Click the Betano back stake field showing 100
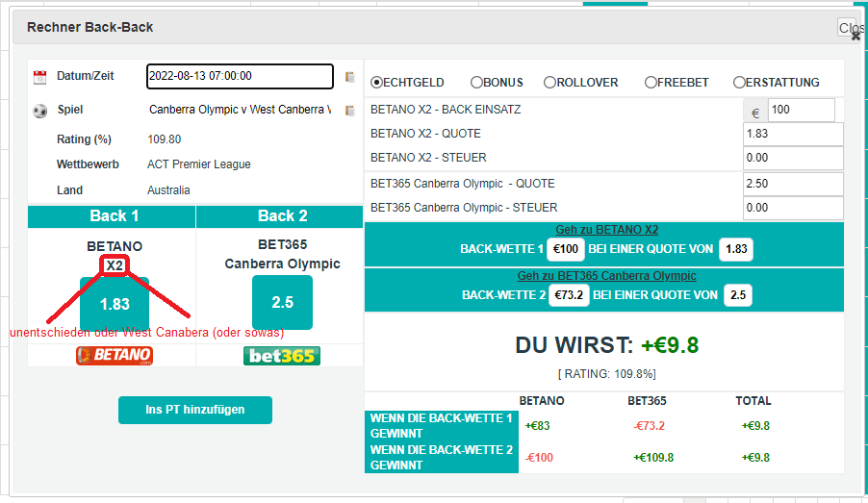The width and height of the screenshot is (868, 503). point(801,110)
